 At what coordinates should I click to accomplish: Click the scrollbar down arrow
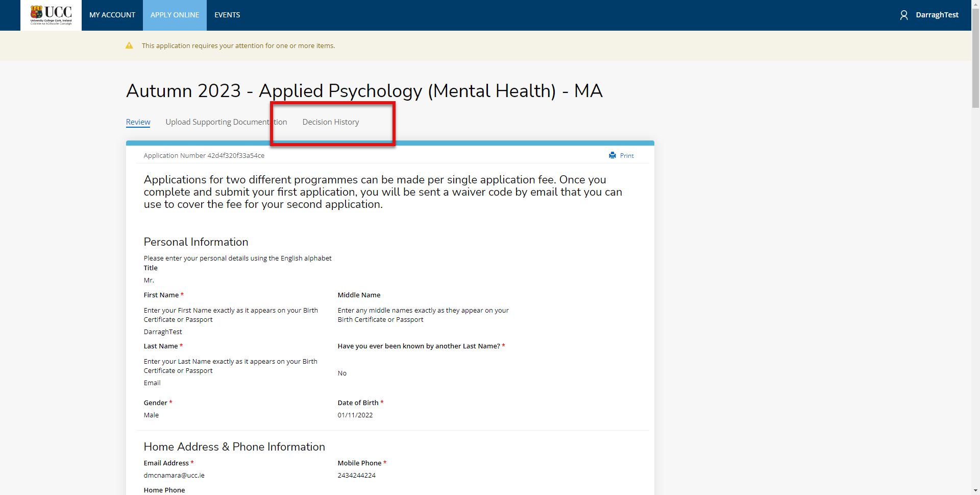975,491
